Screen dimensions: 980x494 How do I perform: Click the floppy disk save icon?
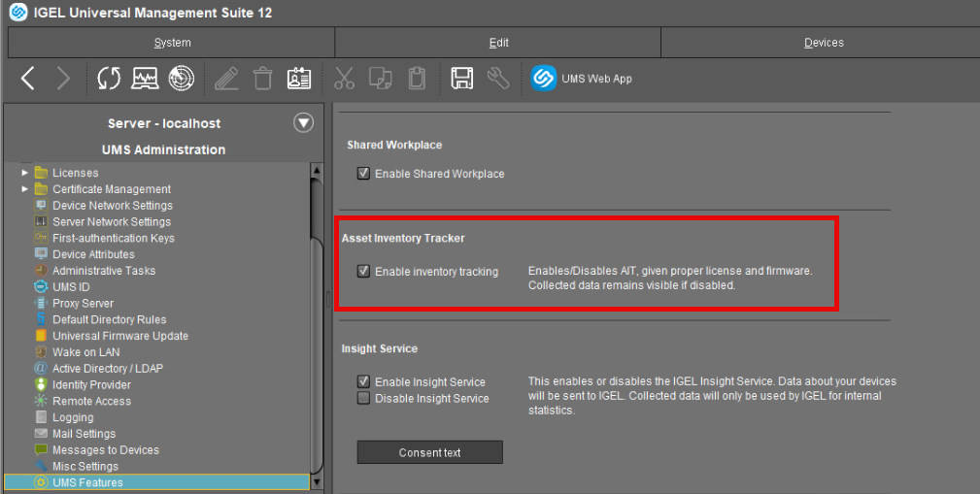coord(461,79)
